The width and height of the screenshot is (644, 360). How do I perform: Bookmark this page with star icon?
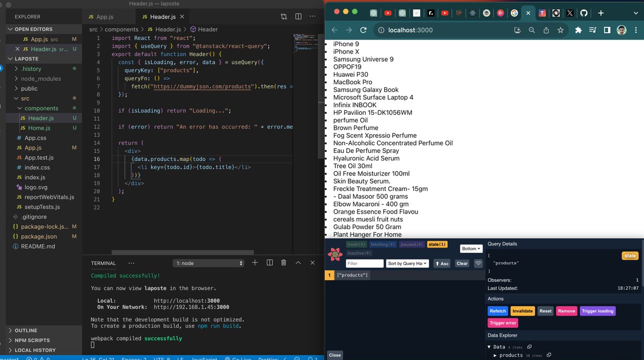click(560, 30)
